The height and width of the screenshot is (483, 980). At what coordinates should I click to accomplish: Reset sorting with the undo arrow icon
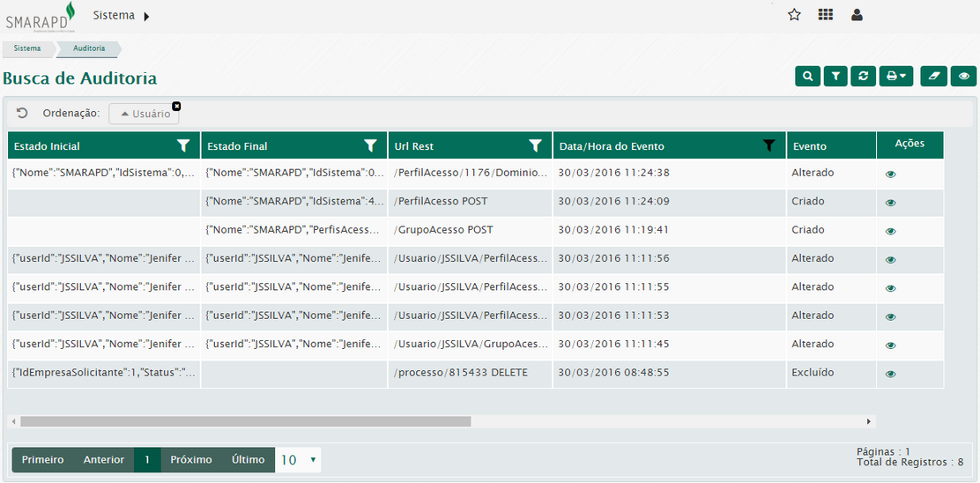pyautogui.click(x=22, y=113)
